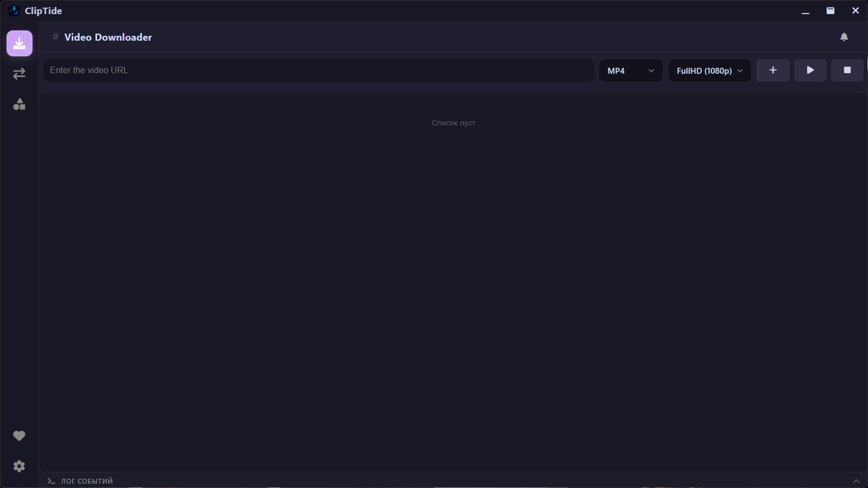The height and width of the screenshot is (488, 868).
Task: Open the FullHD (1080p) quality dropdown
Action: coord(710,70)
